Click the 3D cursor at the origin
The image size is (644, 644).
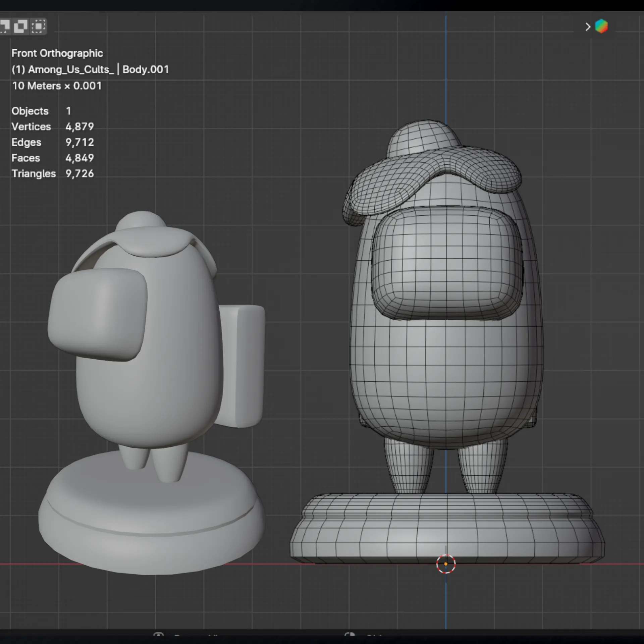(446, 564)
